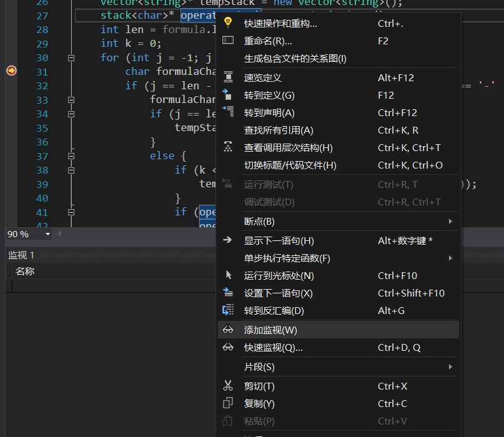Select 添加监视(W) menu entry
Image resolution: width=504 pixels, height=437 pixels.
(338, 330)
